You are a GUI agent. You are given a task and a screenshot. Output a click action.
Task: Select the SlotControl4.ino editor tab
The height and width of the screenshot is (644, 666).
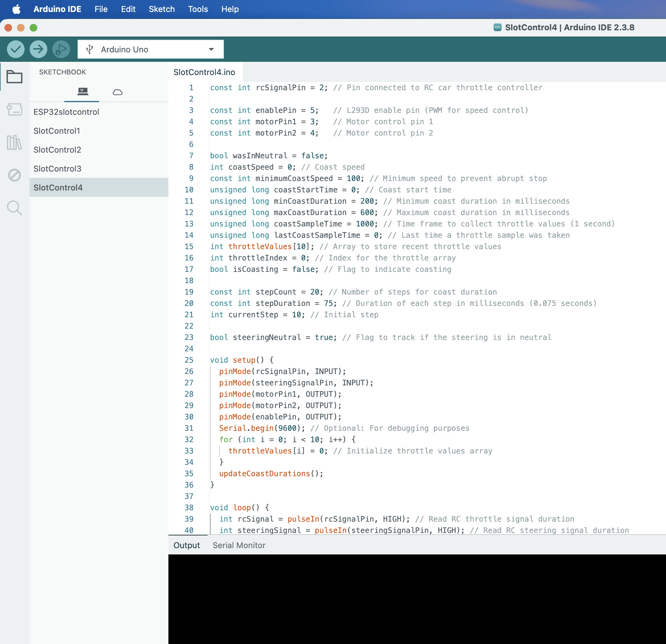(x=204, y=72)
